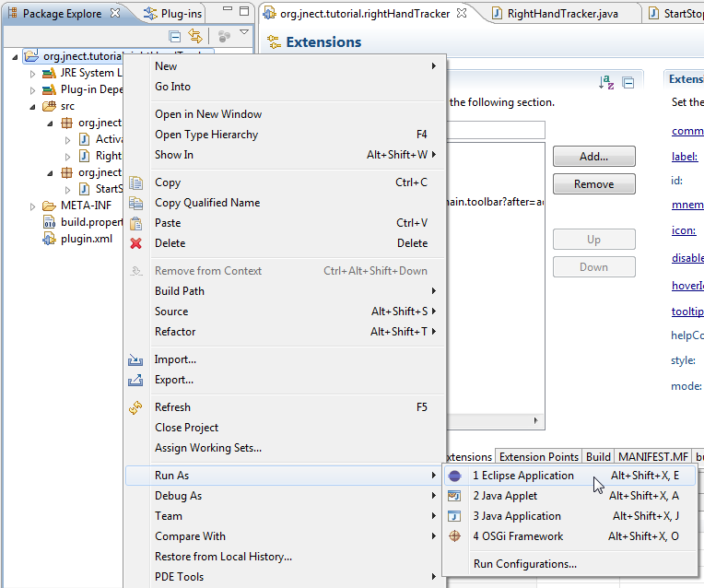Click the red Delete X icon
The image size is (704, 588).
click(x=135, y=243)
